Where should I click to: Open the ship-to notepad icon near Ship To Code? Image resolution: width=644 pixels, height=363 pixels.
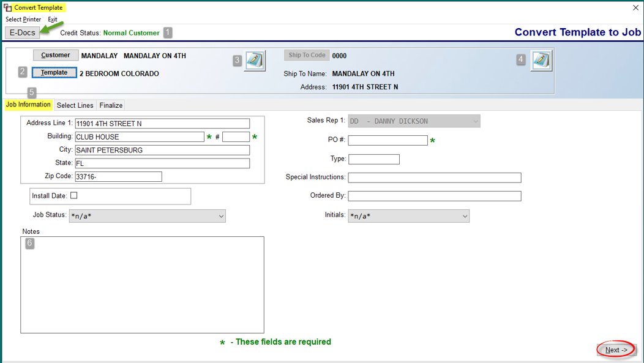541,61
